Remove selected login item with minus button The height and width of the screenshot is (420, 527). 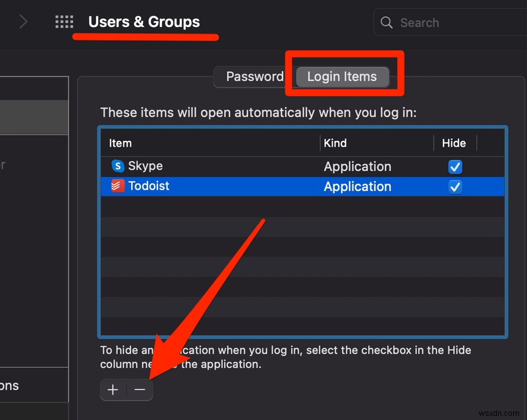point(140,390)
